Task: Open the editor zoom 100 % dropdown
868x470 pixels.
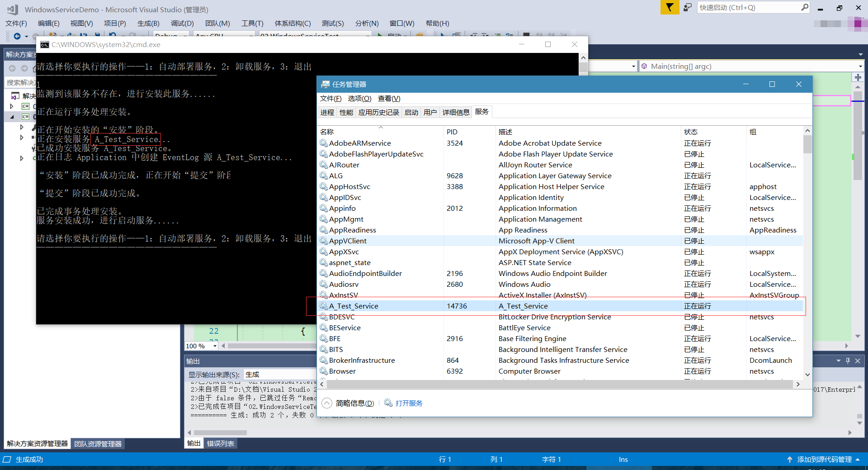Action: click(215, 346)
